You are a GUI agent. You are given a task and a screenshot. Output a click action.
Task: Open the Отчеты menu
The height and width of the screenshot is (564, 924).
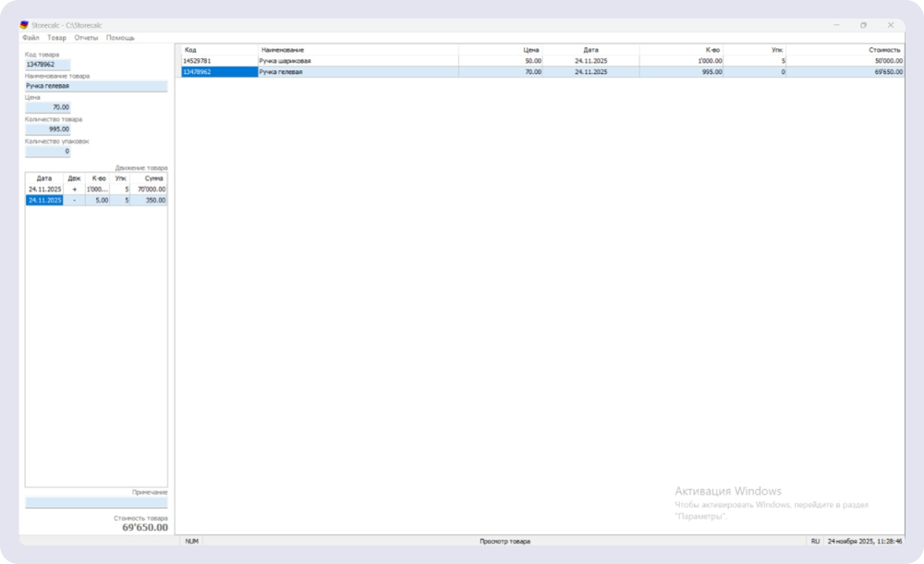click(x=86, y=38)
